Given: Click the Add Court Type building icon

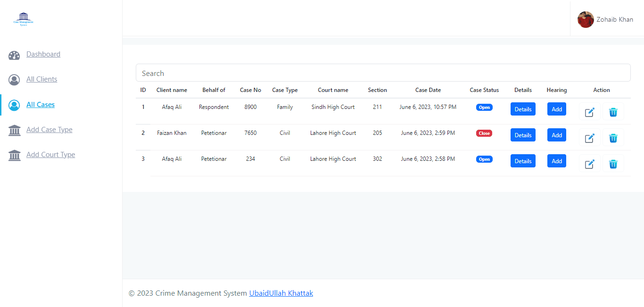Looking at the screenshot, I should (14, 155).
